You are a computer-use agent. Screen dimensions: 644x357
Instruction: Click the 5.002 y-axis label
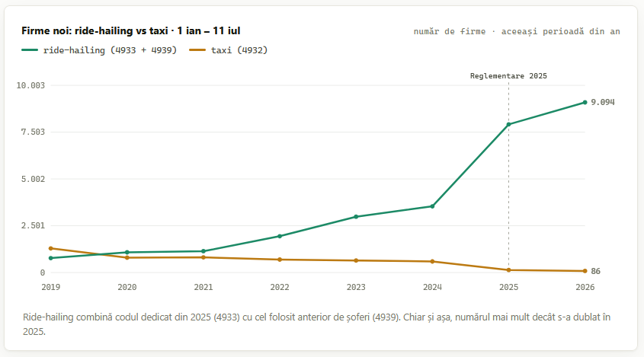click(x=33, y=179)
